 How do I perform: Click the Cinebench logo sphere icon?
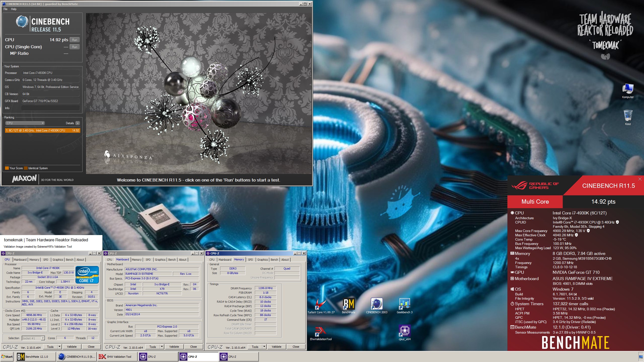22,22
